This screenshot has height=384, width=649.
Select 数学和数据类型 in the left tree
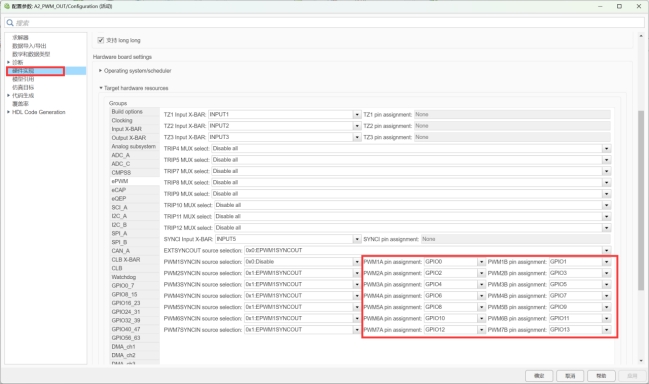(31, 54)
